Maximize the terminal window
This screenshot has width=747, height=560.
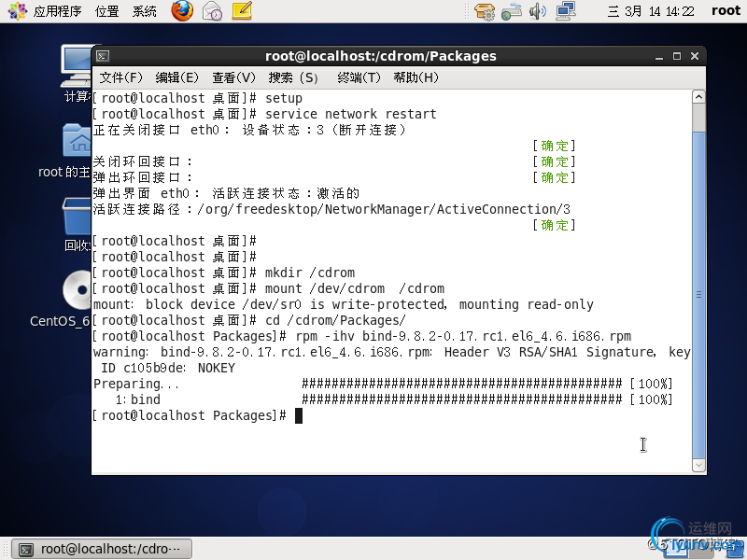click(677, 56)
